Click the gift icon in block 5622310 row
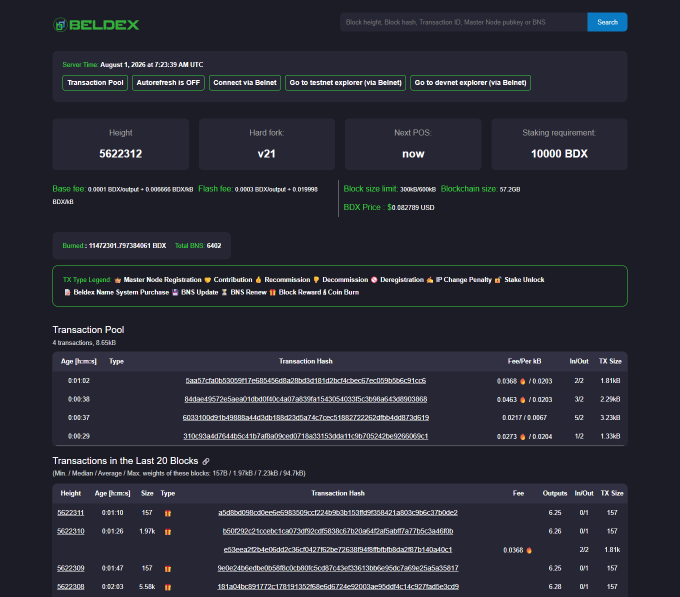Image resolution: width=680 pixels, height=597 pixels. (168, 532)
